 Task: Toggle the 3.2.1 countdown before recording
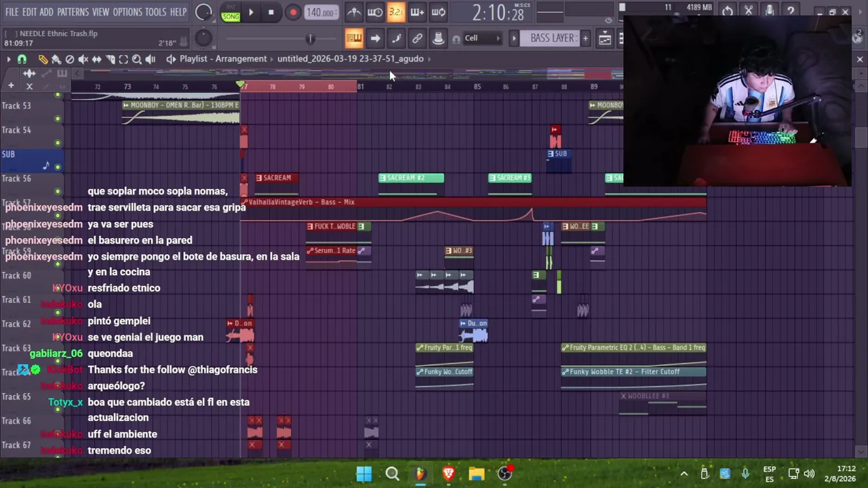[396, 12]
